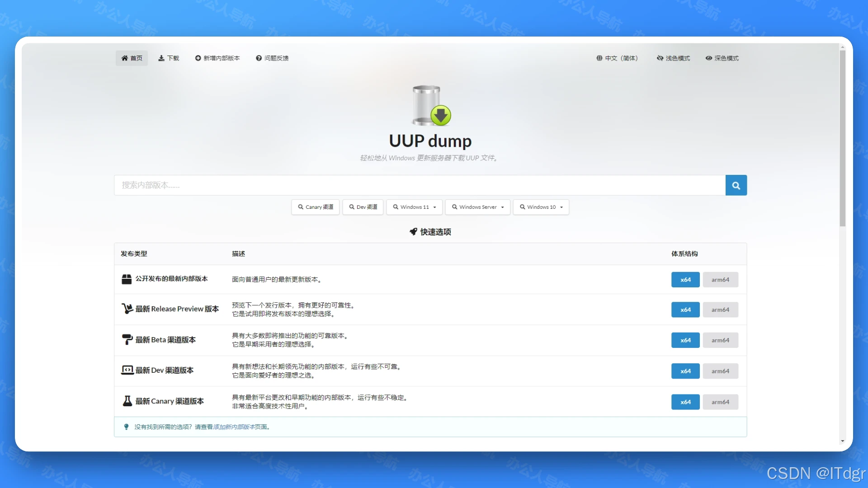Select x64 for 最新 Release Preview 版本
The width and height of the screenshot is (868, 488).
[685, 310]
